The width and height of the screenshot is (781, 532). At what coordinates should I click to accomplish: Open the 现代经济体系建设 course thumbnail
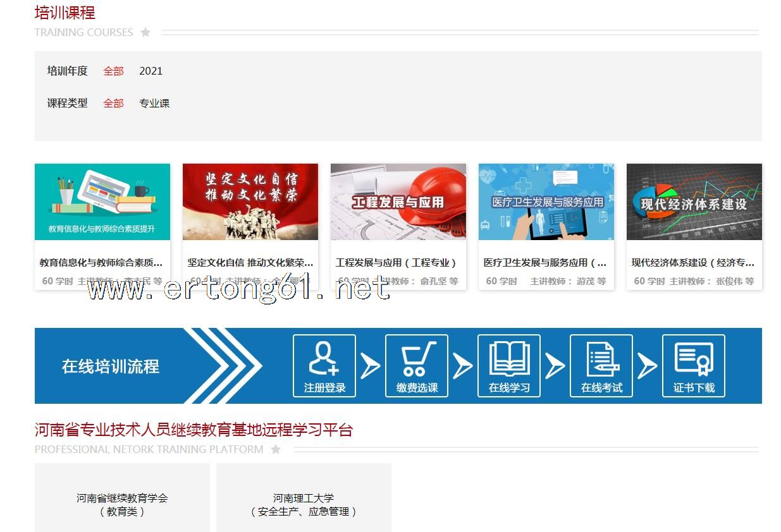tap(694, 202)
